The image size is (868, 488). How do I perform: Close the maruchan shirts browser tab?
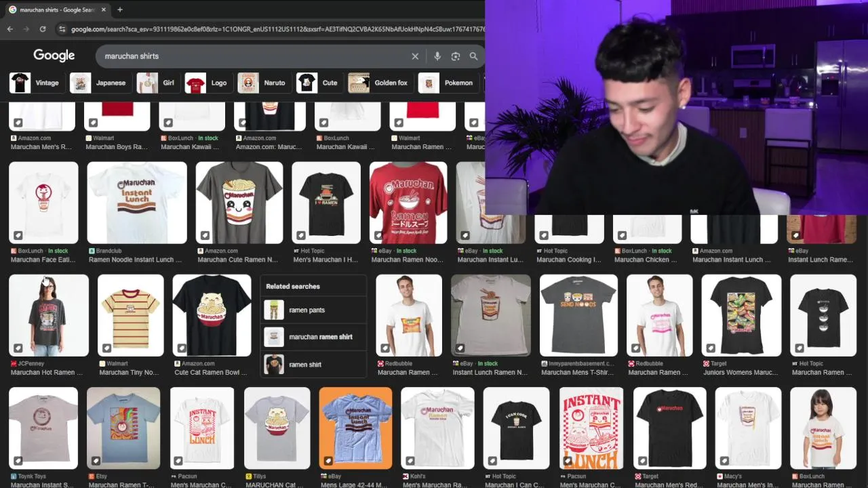(x=104, y=9)
